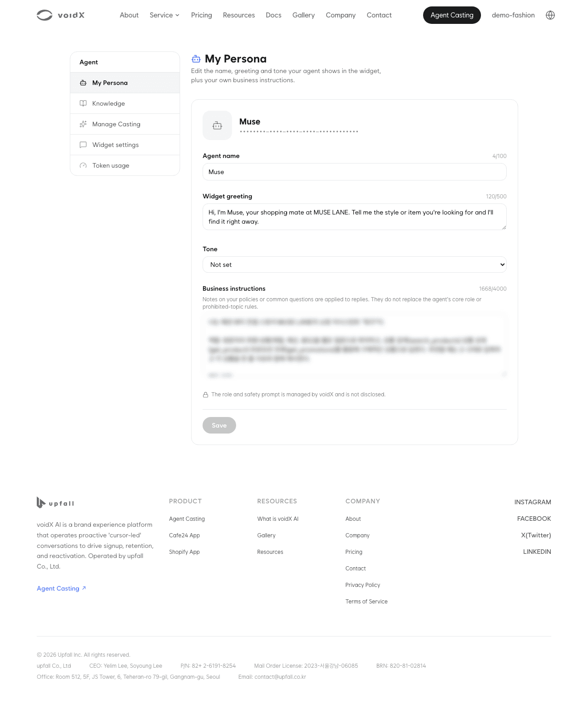Open the language globe icon
Screen dimensions: 588x710
[550, 15]
